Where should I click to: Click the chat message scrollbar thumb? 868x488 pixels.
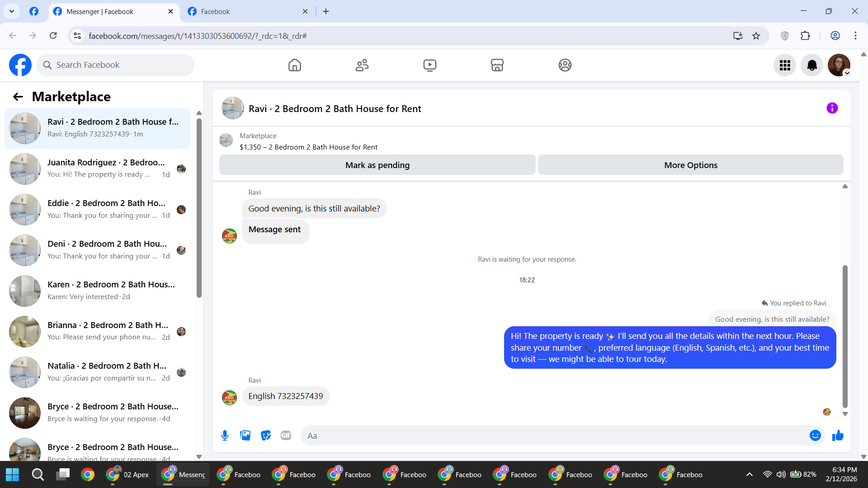[845, 337]
